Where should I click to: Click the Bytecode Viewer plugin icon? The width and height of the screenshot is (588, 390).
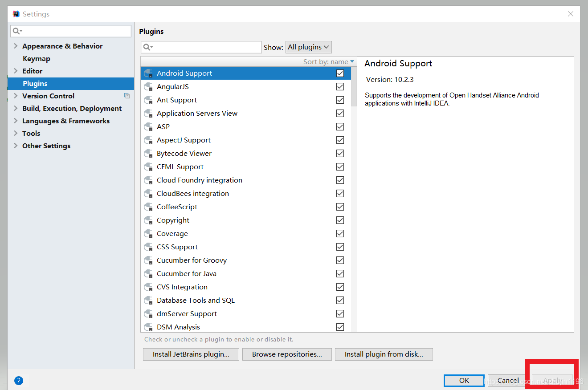pos(148,154)
